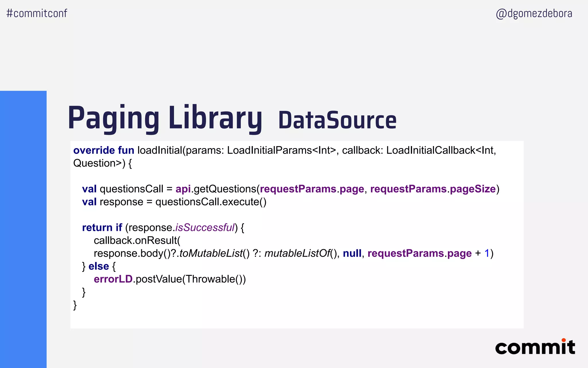Screen dimensions: 588x368
Task: Click 'val response' declaration
Action: pos(113,202)
